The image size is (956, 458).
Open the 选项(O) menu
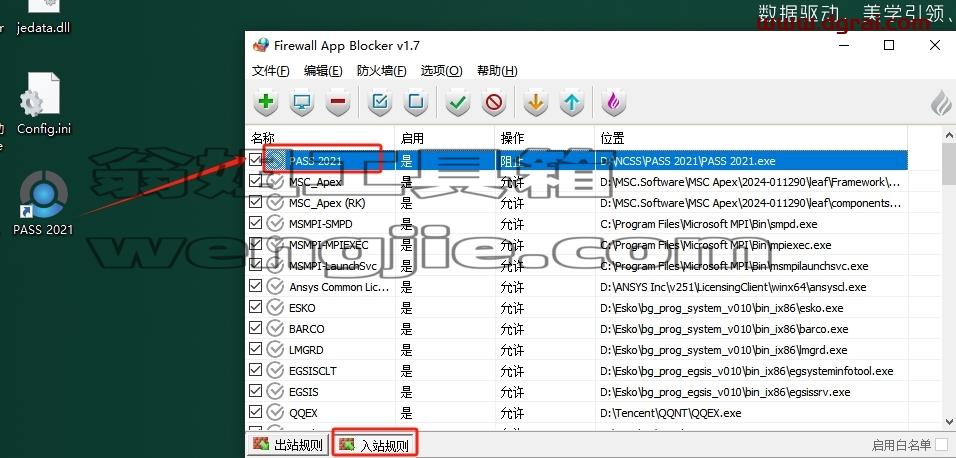(441, 71)
